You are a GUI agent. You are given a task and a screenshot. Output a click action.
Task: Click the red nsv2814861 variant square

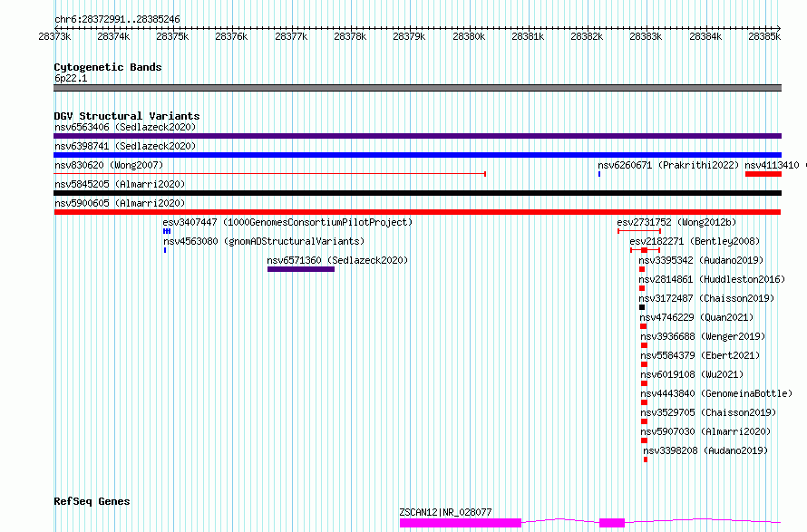pyautogui.click(x=642, y=288)
